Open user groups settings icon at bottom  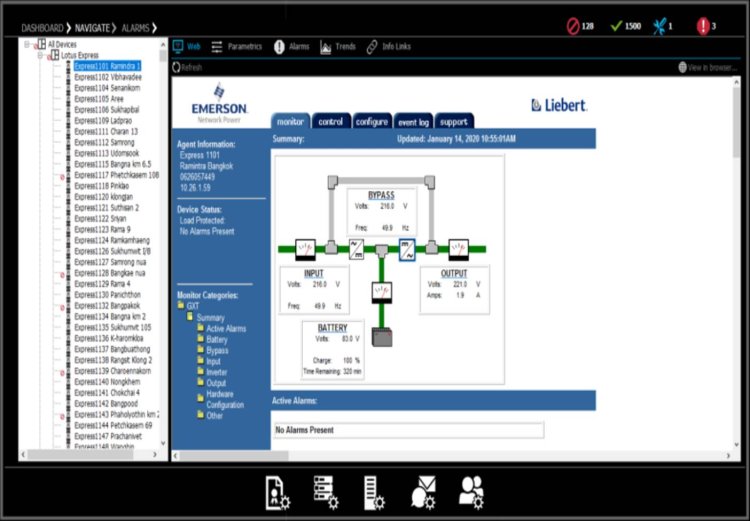pyautogui.click(x=471, y=491)
